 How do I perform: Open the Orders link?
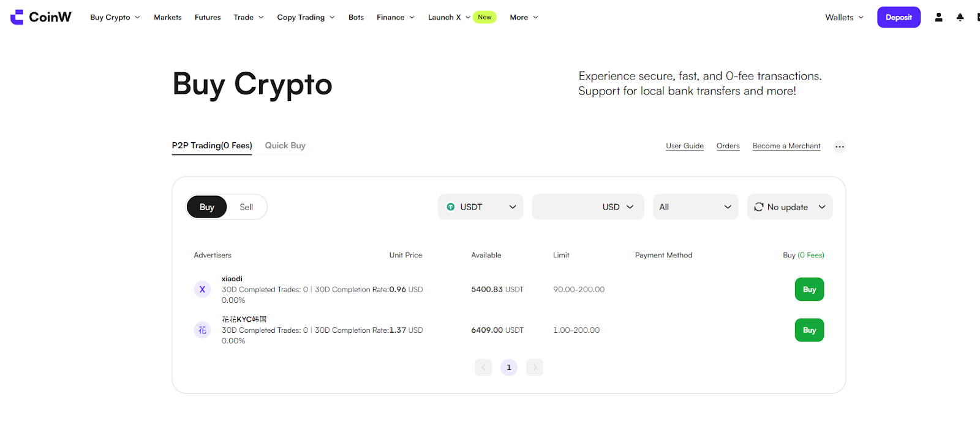pyautogui.click(x=728, y=146)
